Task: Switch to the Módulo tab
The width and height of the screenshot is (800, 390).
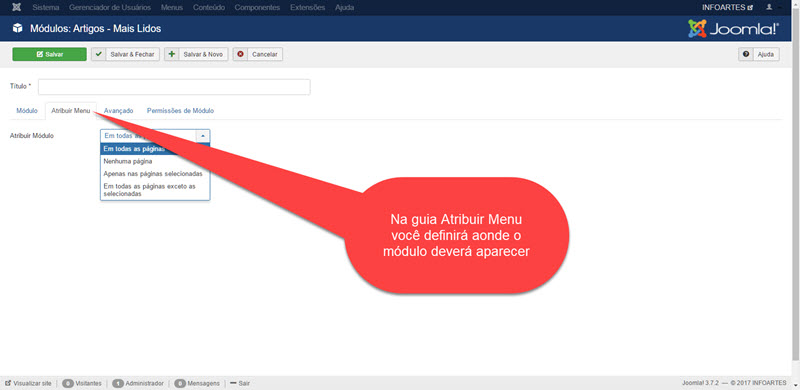Action: click(27, 110)
